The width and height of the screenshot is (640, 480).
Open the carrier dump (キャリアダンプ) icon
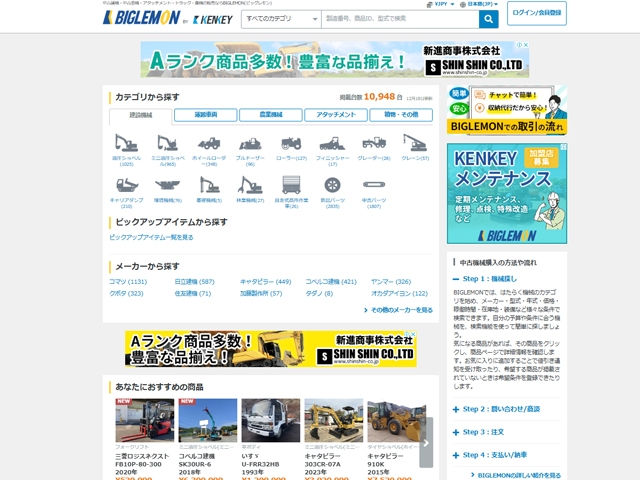click(x=126, y=186)
